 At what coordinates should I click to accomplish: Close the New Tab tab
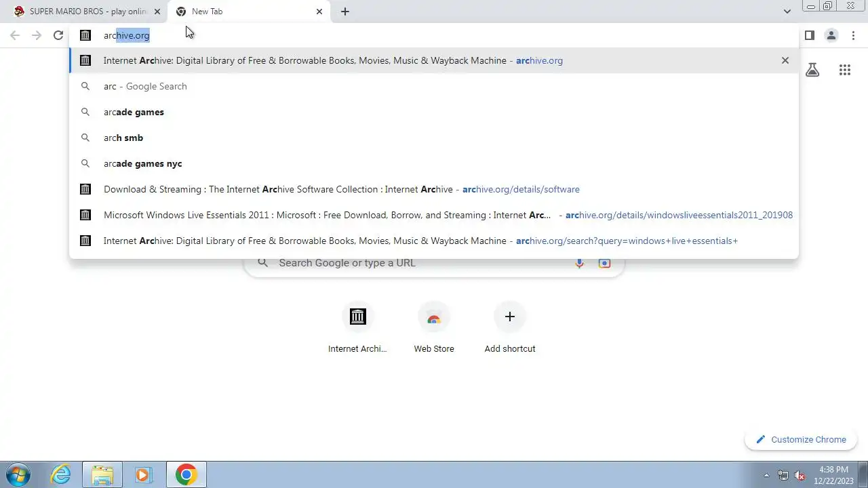pyautogui.click(x=319, y=12)
